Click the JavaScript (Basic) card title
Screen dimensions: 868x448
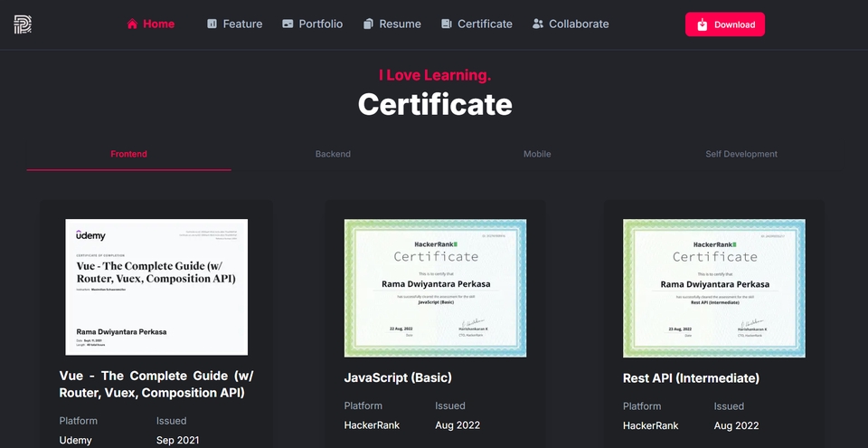pyautogui.click(x=398, y=378)
